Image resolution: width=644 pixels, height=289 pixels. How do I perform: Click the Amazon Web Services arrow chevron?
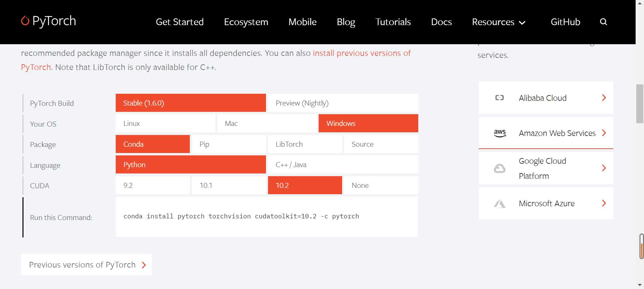point(604,133)
